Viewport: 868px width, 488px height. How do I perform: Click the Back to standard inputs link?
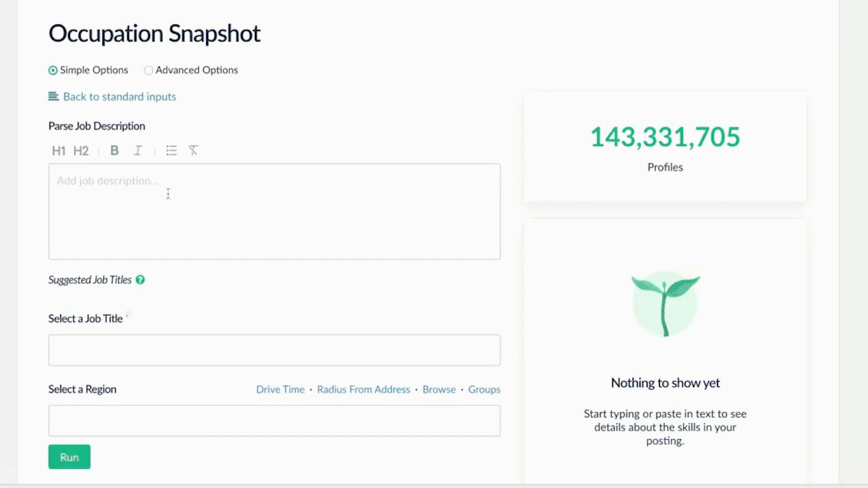[119, 97]
